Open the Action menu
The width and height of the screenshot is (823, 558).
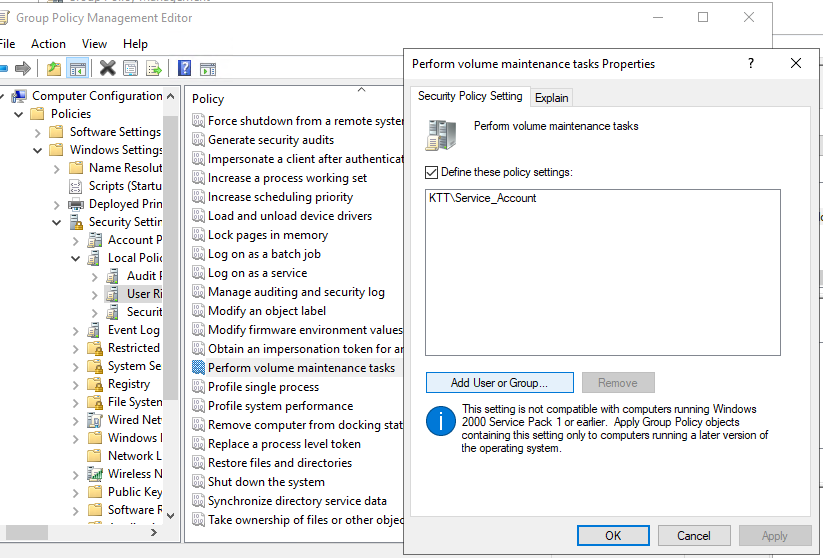coord(48,44)
